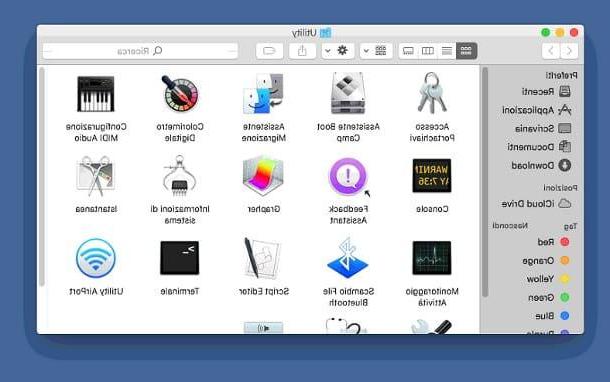Select the Yellow tag
Screen dimensions: 610x382
[548, 279]
